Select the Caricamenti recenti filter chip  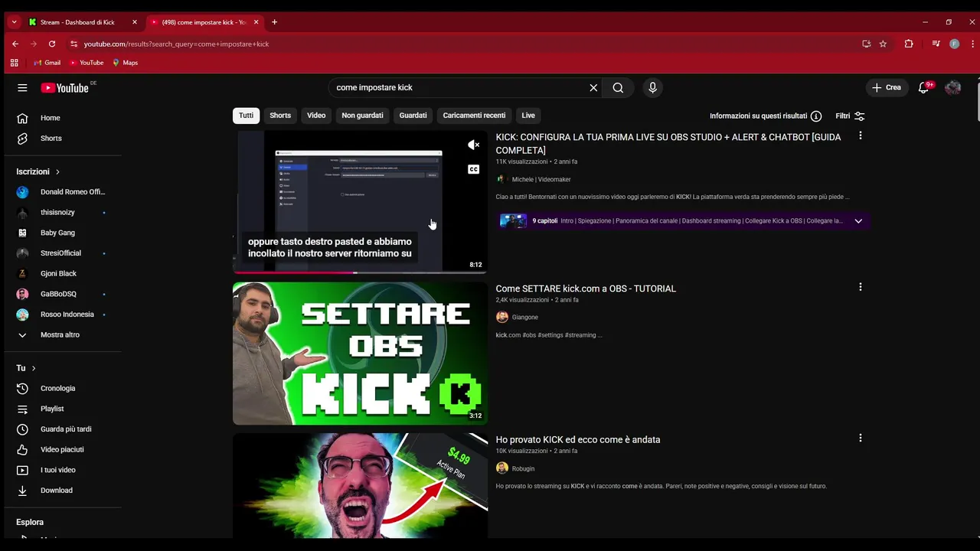tap(474, 116)
